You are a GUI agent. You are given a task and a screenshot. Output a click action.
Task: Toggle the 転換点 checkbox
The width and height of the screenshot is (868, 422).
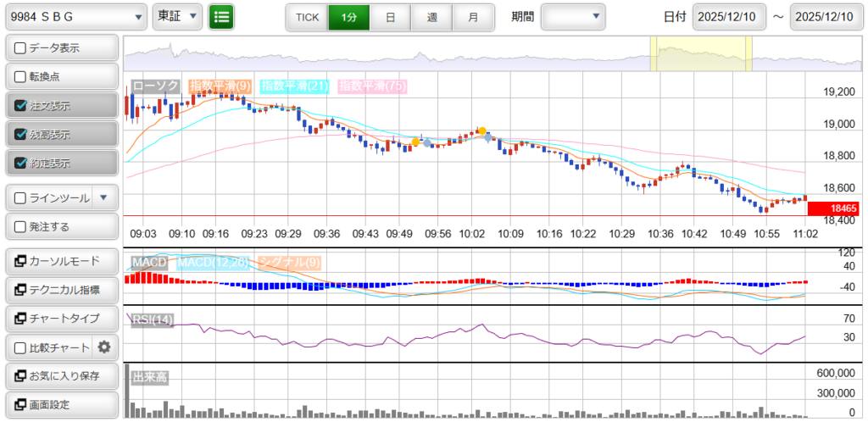[x=22, y=77]
